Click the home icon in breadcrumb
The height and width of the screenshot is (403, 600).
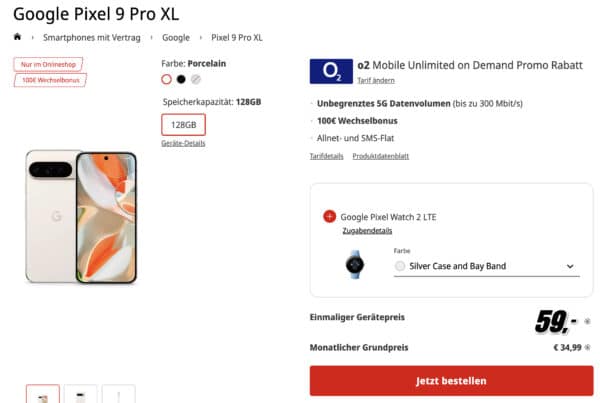[x=17, y=37]
